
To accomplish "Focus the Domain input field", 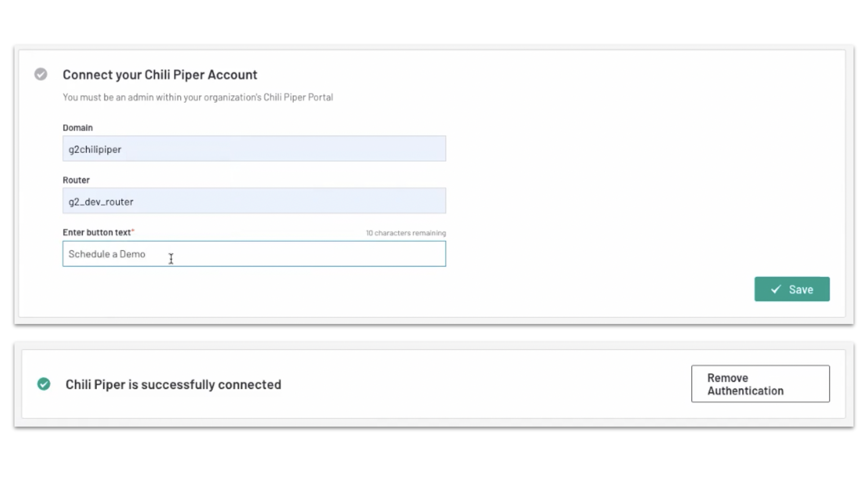I will click(254, 149).
